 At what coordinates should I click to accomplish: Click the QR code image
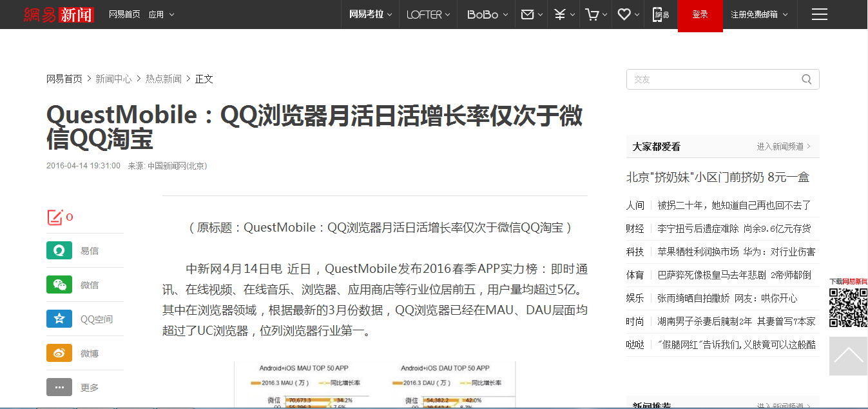tap(848, 308)
